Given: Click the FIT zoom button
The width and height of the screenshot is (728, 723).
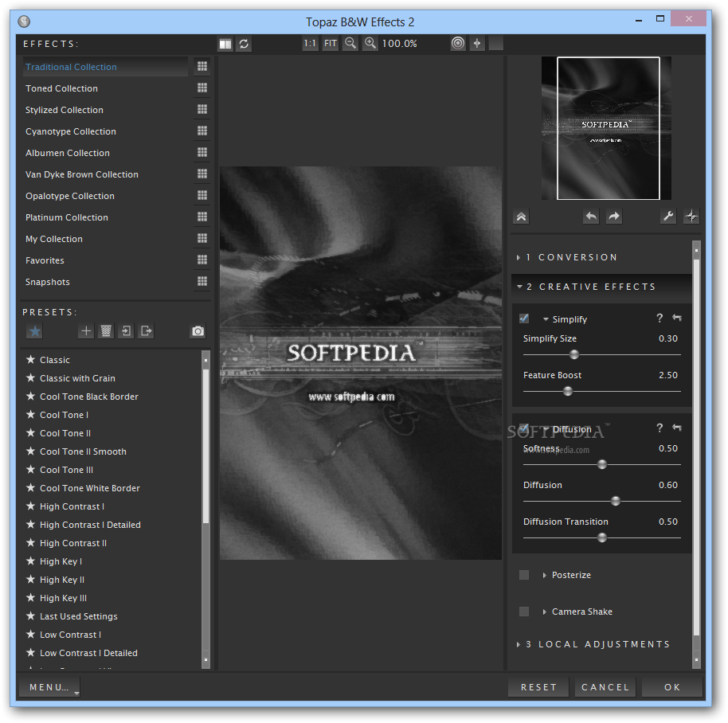Looking at the screenshot, I should click(330, 44).
